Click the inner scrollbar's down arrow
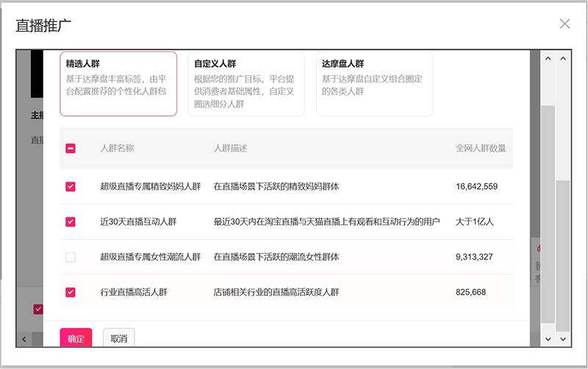Image resolution: width=588 pixels, height=369 pixels. click(x=546, y=338)
